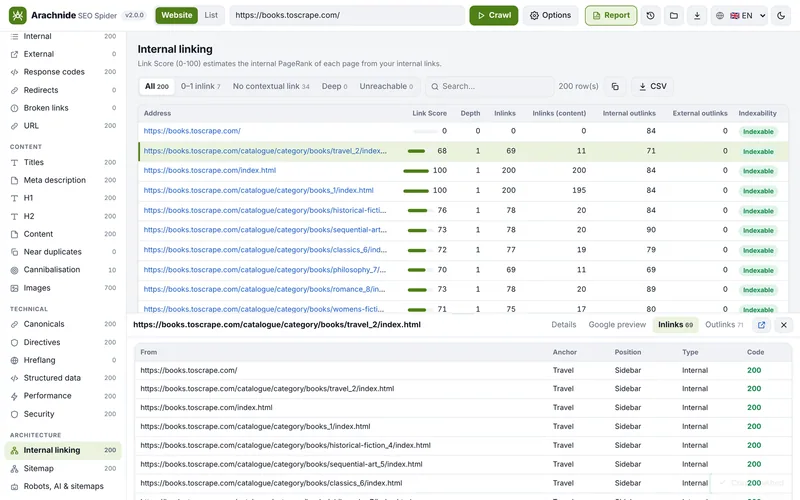Open Redirects in the sidebar
This screenshot has width=800, height=500.
pyautogui.click(x=63, y=90)
